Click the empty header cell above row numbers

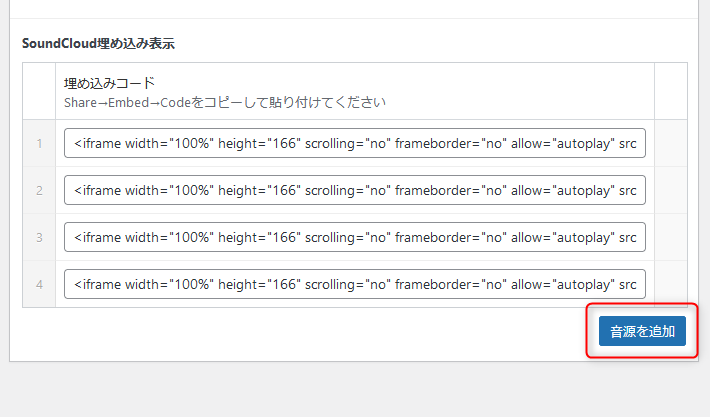(x=39, y=91)
